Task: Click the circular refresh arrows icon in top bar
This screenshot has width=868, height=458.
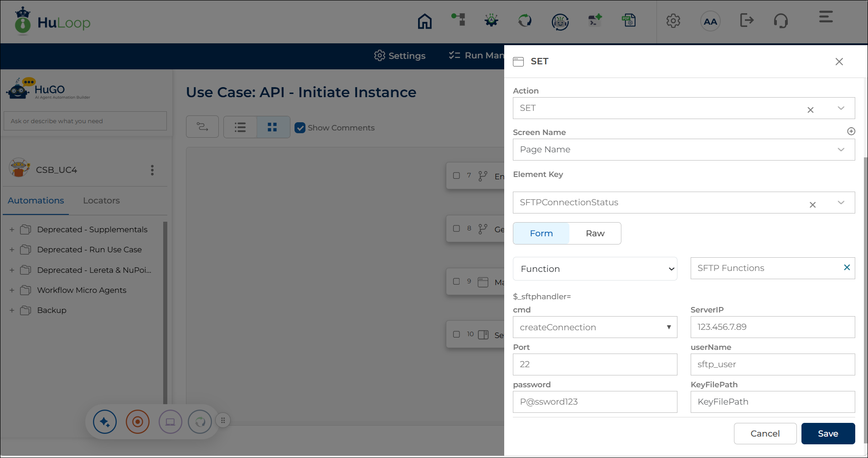Action: point(525,21)
